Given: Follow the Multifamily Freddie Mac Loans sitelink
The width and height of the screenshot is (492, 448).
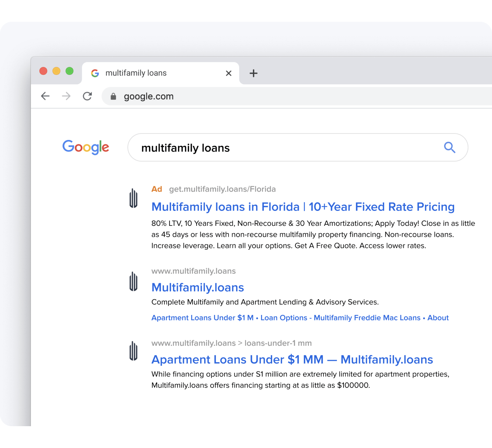Looking at the screenshot, I should coord(367,318).
